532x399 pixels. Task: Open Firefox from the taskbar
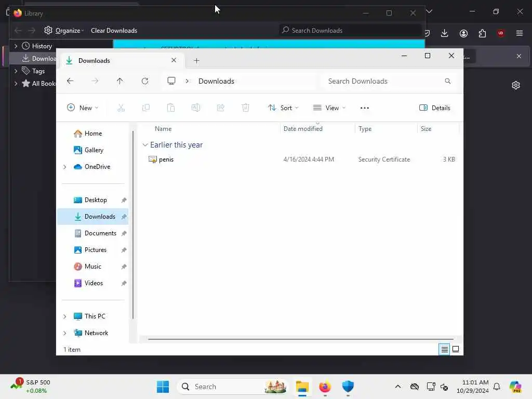click(x=325, y=387)
